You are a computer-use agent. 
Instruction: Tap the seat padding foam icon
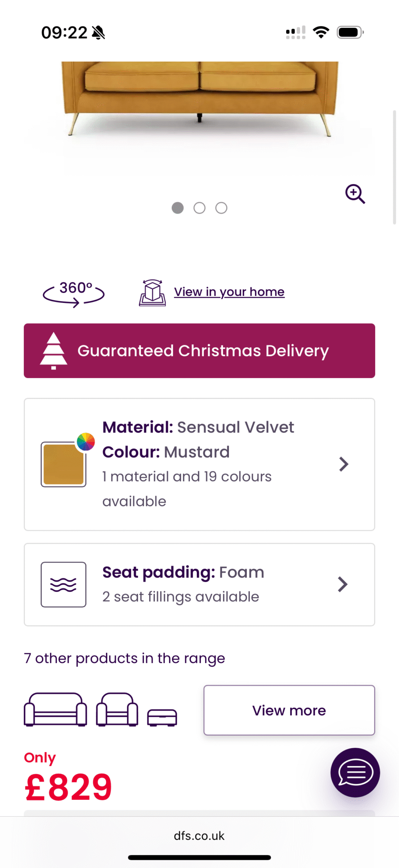coord(63,584)
